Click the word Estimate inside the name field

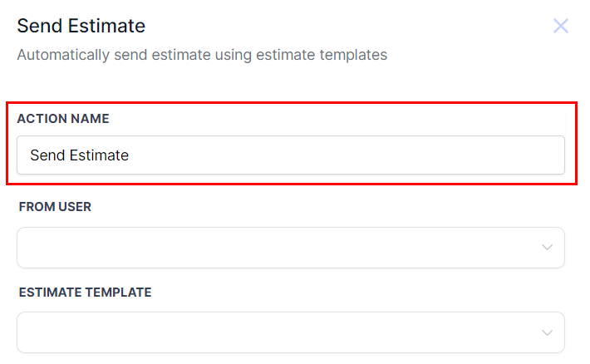(x=100, y=155)
